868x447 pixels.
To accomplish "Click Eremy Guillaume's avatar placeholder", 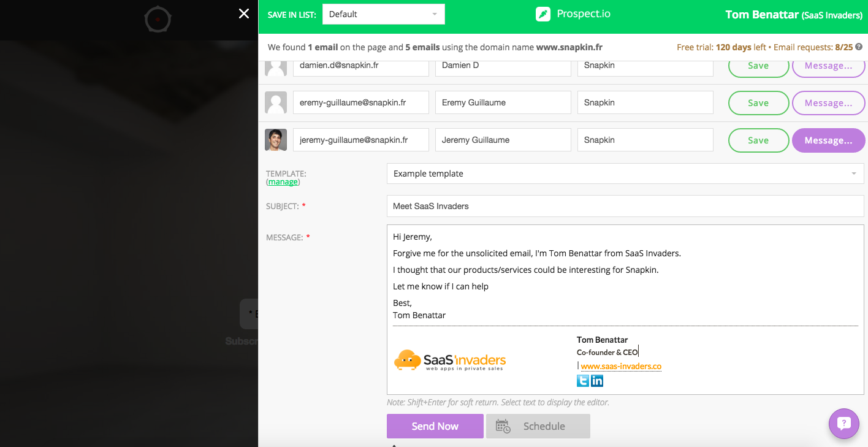I will (276, 102).
